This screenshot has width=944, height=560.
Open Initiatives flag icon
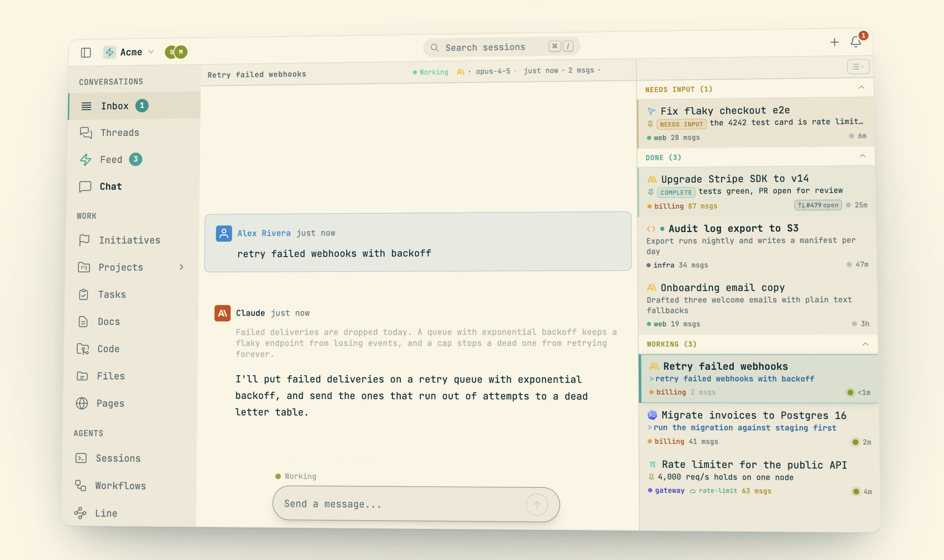point(84,240)
